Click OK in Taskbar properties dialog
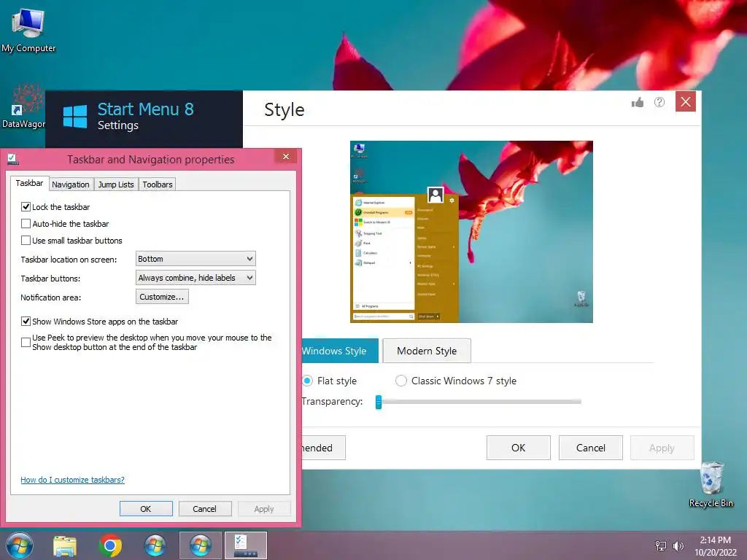The image size is (747, 560). [x=146, y=508]
